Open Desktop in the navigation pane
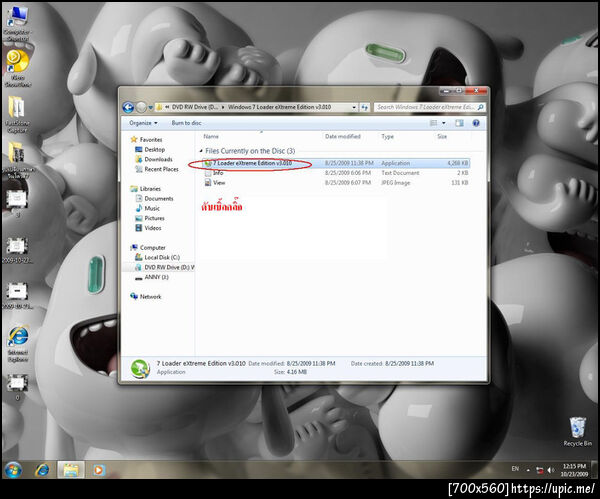The height and width of the screenshot is (499, 600). [155, 150]
